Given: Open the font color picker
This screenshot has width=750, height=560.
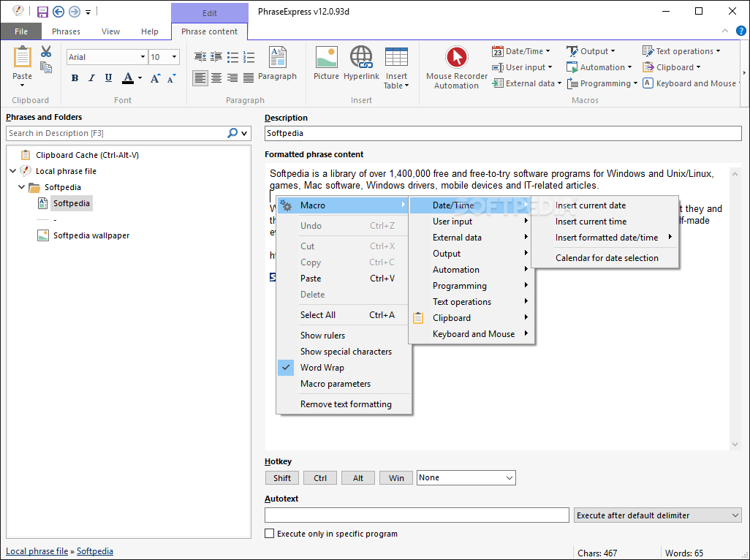Looking at the screenshot, I should click(x=140, y=78).
